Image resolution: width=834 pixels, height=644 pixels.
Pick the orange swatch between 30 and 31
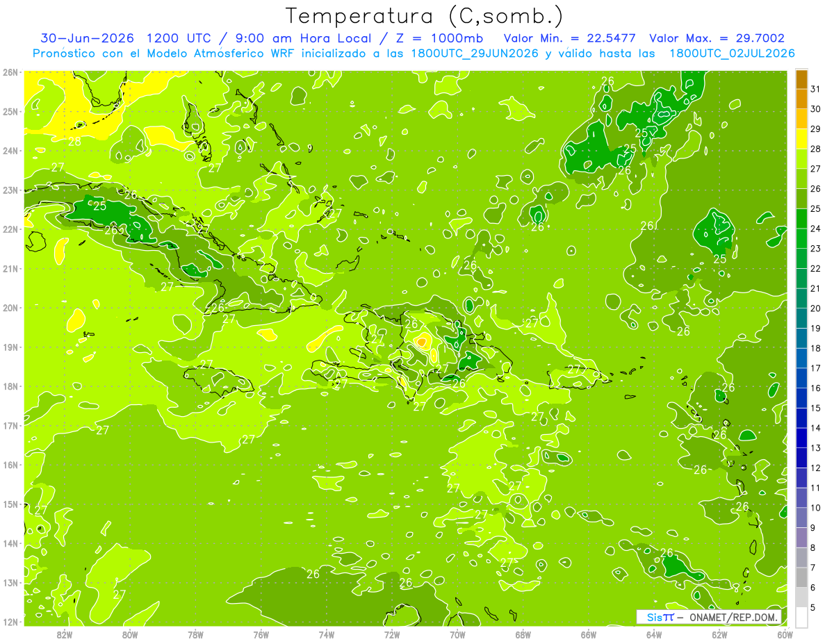point(801,99)
